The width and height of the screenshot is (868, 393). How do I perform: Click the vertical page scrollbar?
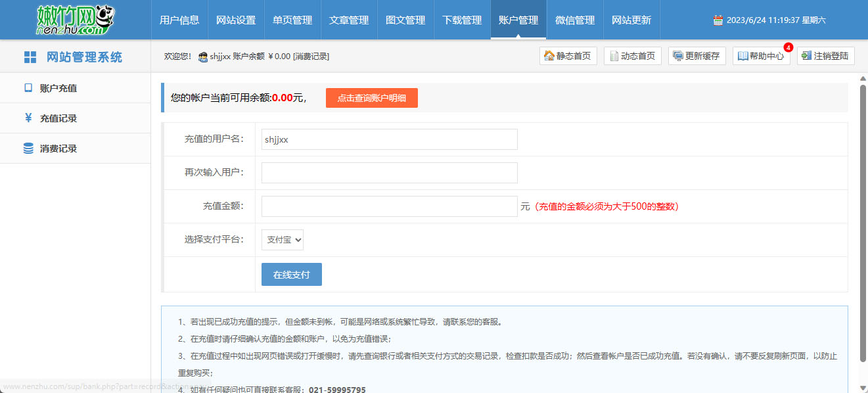tap(863, 197)
